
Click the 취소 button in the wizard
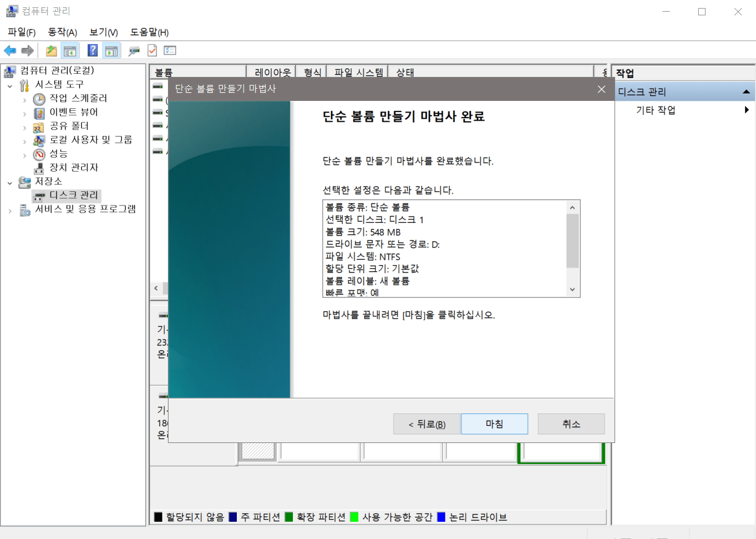point(571,424)
